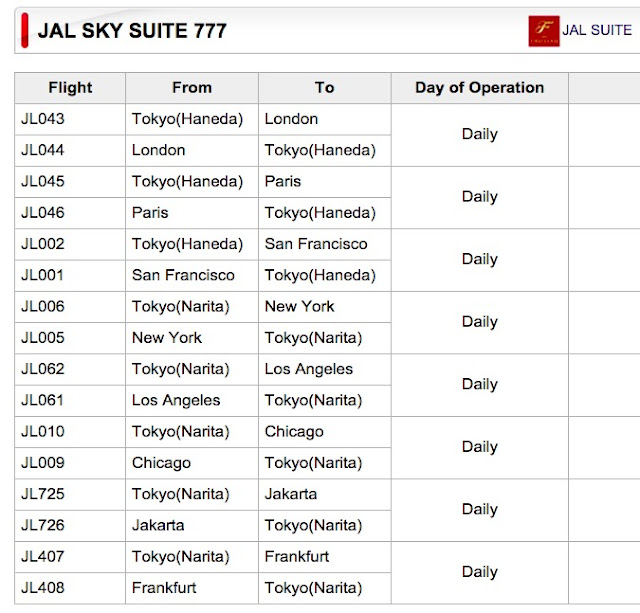Click Tokyo(Narita) destination in JL408 row
The image size is (640, 613).
tap(314, 588)
